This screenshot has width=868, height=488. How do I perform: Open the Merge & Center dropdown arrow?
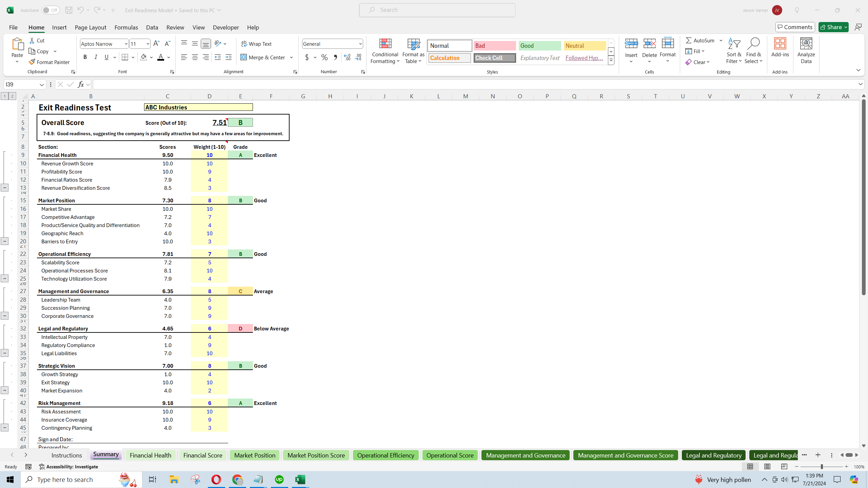point(291,57)
